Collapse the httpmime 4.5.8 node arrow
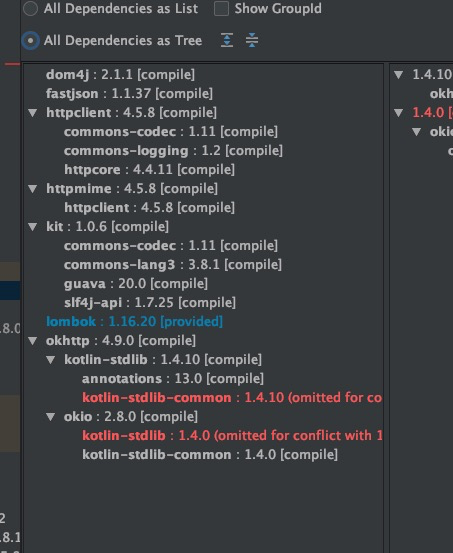Viewport: 453px width, 553px height. [x=33, y=189]
